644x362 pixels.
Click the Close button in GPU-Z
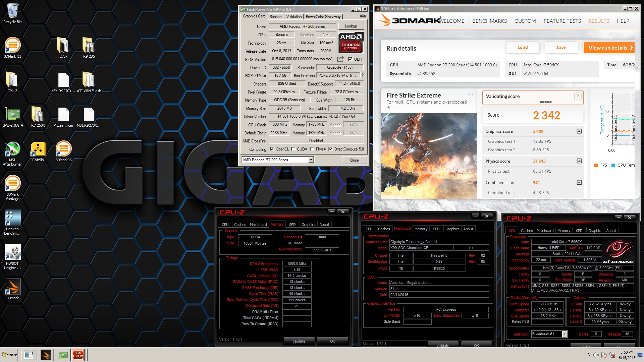354,160
